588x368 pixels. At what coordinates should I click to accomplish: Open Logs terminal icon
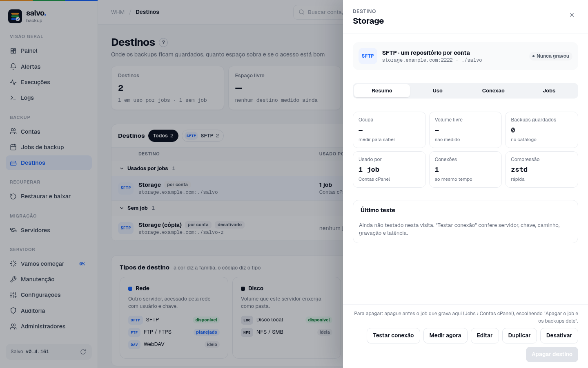[13, 98]
